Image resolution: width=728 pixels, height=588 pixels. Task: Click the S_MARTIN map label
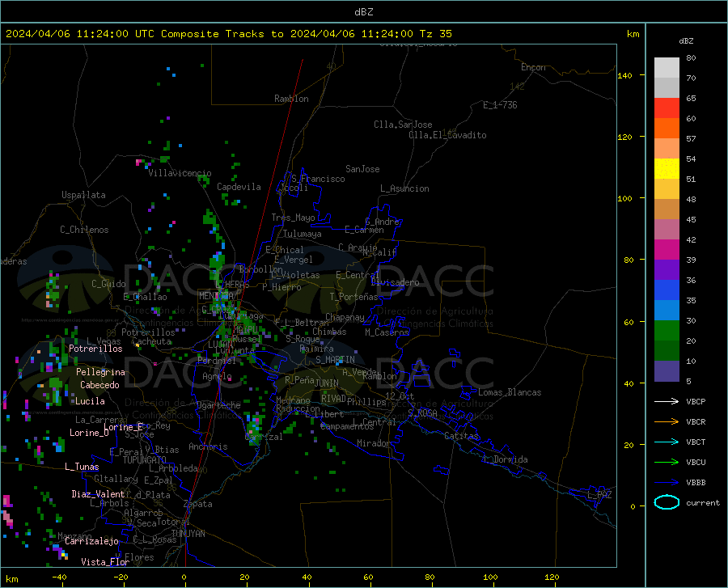click(x=335, y=360)
